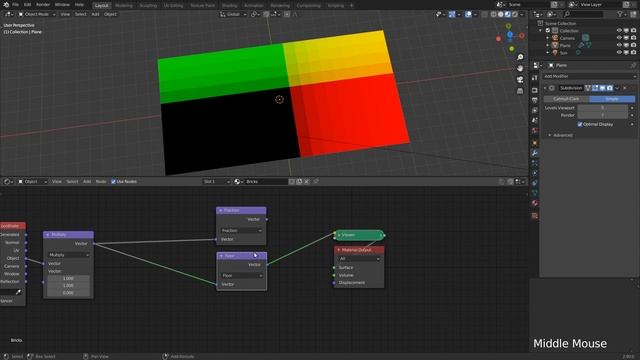This screenshot has width=640, height=360.
Task: Open the Multiply operation dropdown
Action: [x=68, y=255]
